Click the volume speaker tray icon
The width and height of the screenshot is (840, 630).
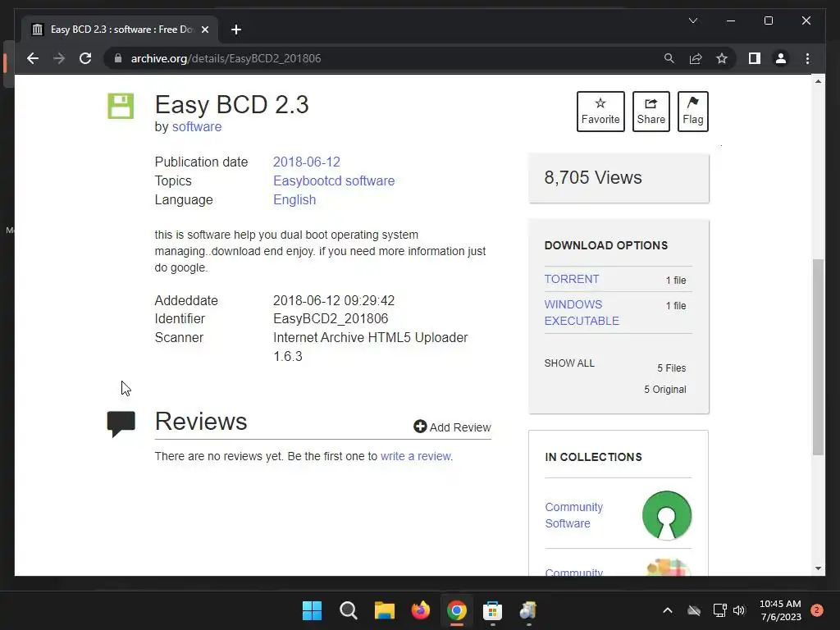739,610
